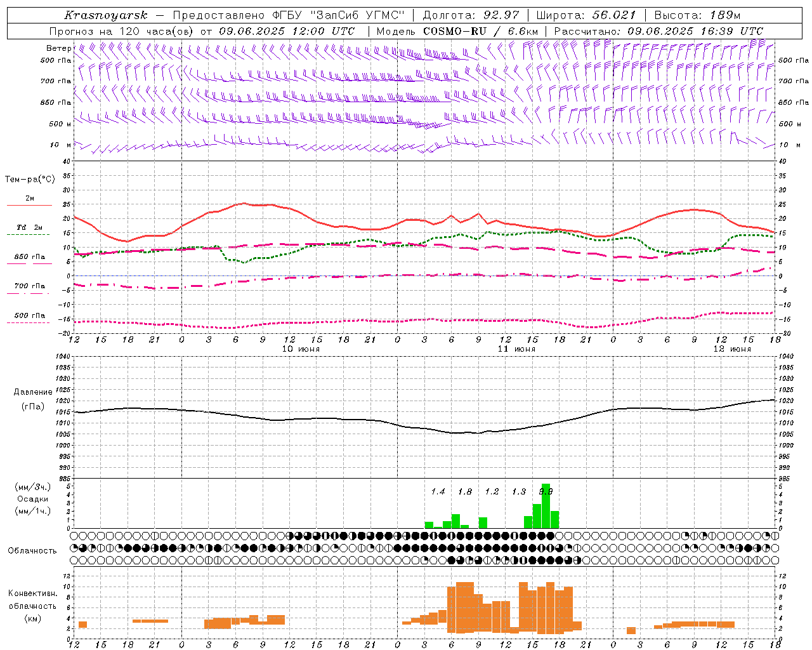Click the '12 июня' date label
This screenshot has height=650, width=812.
pyautogui.click(x=732, y=349)
